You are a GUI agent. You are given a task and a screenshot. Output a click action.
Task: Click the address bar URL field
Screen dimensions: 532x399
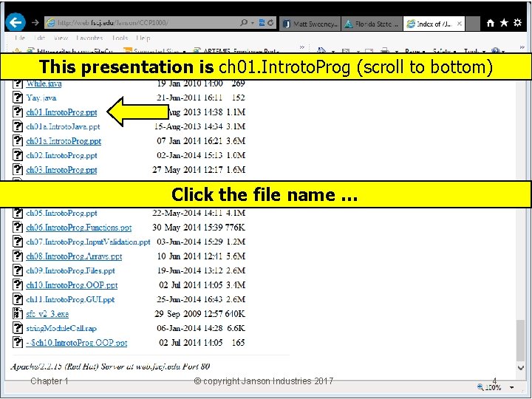click(143, 23)
